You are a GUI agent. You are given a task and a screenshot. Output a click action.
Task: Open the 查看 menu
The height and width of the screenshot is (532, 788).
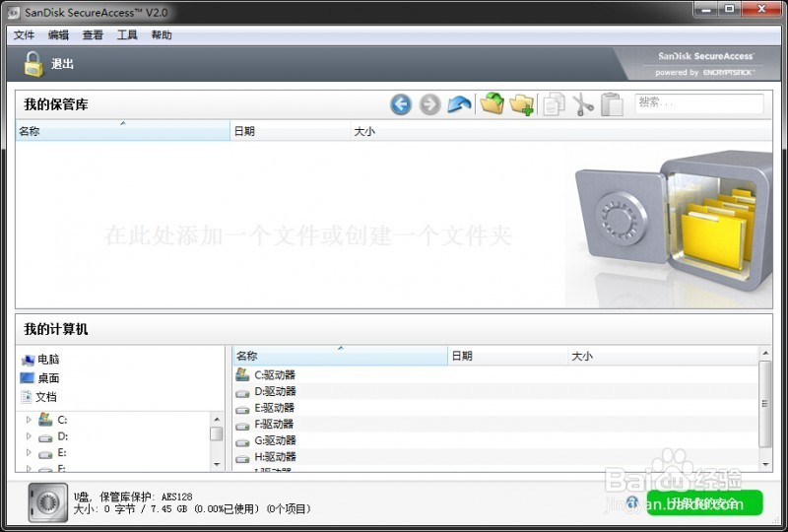[x=93, y=35]
